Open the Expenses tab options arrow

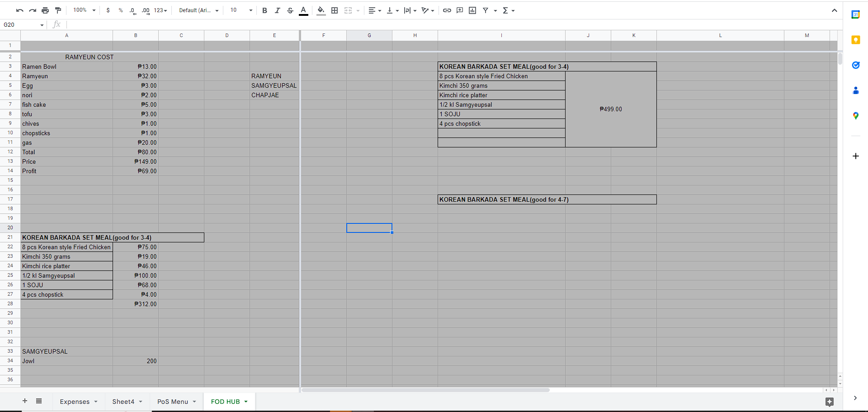pyautogui.click(x=96, y=402)
